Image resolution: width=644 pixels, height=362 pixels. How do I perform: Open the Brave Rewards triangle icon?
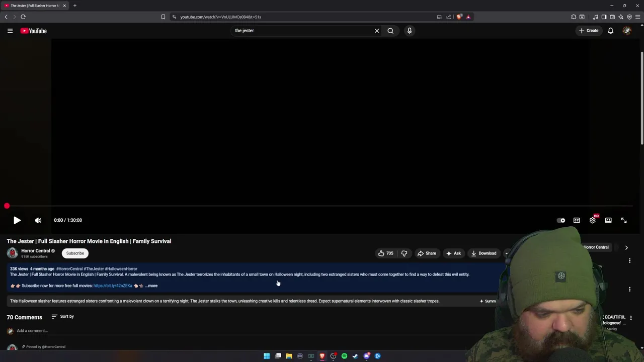coord(468,17)
